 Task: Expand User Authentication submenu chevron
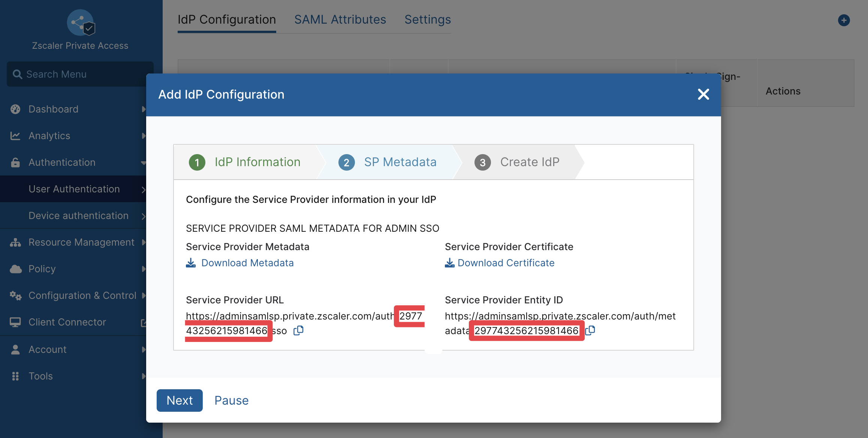(143, 189)
